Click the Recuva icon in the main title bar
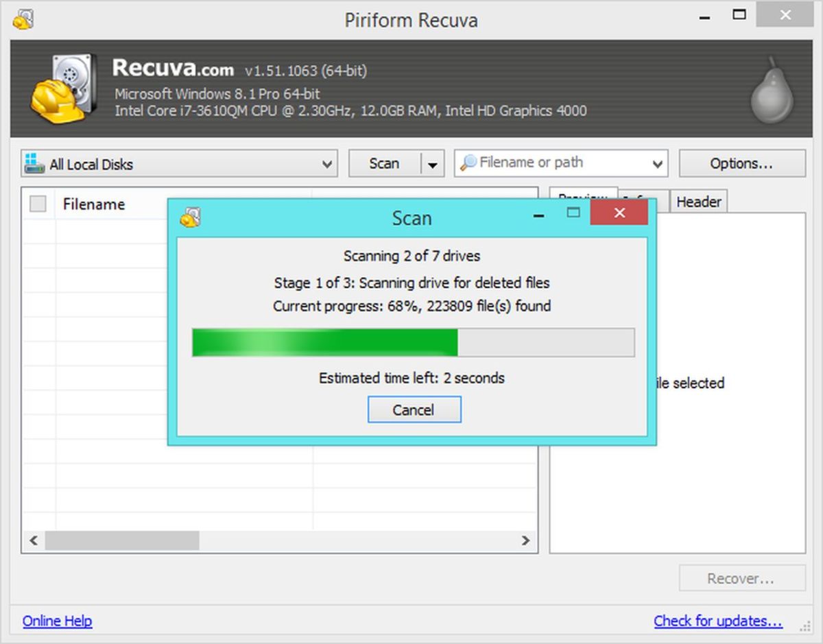This screenshot has height=644, width=823. pyautogui.click(x=23, y=19)
